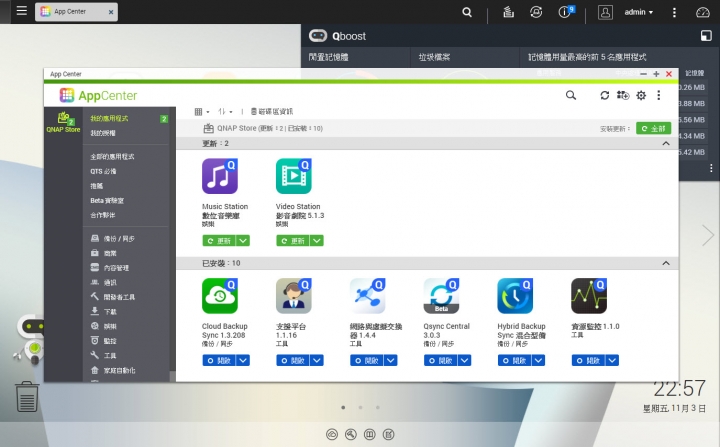Open 合作夥伴 category in sidebar

tap(103, 215)
